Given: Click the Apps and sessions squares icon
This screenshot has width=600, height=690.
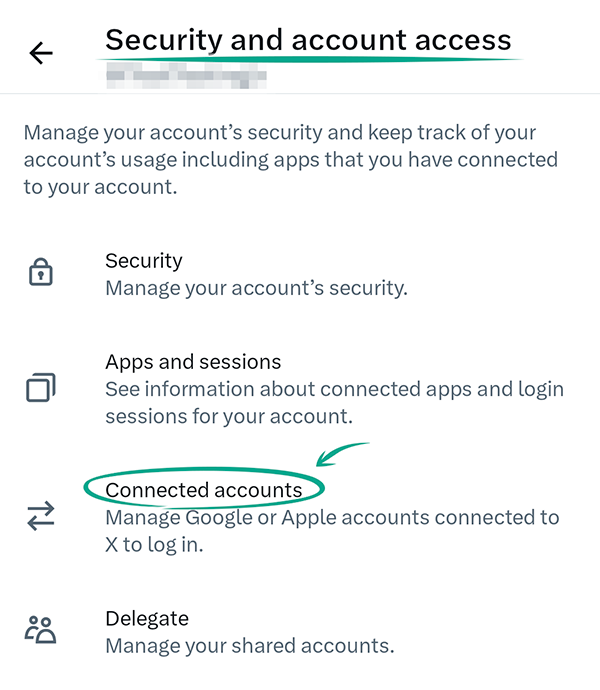Looking at the screenshot, I should coord(40,387).
